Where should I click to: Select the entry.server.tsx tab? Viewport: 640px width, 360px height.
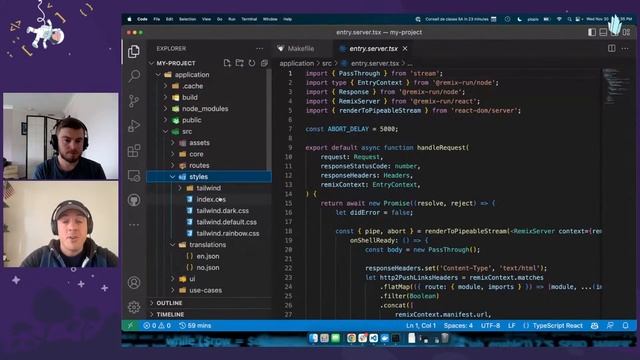click(373, 49)
